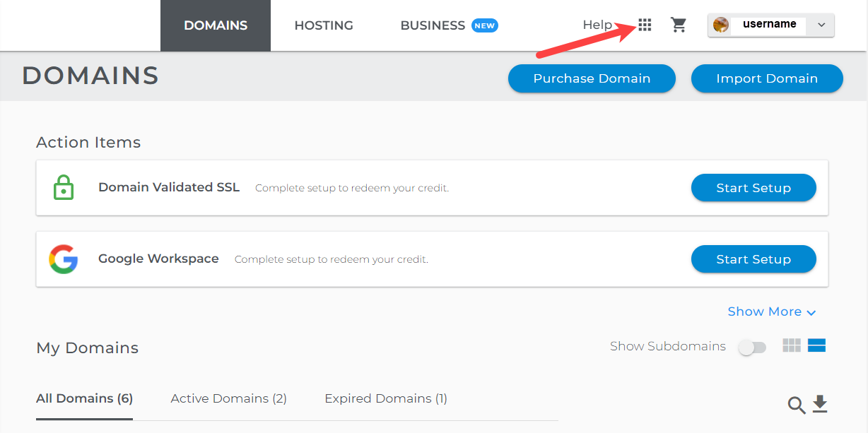Start Setup for Google Workspace
This screenshot has width=868, height=433.
click(753, 259)
